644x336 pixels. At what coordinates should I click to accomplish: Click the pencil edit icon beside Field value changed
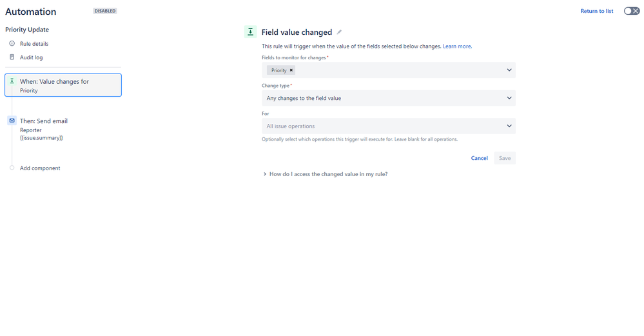click(x=339, y=32)
